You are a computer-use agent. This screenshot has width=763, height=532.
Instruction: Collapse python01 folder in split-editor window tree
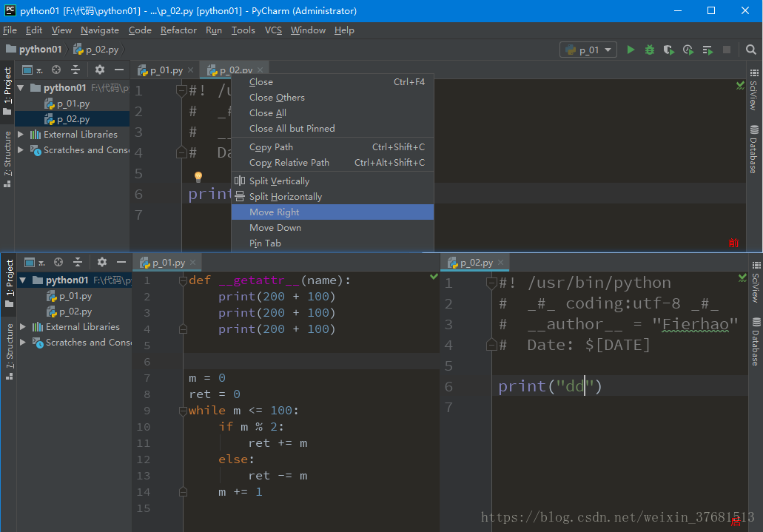click(x=23, y=280)
